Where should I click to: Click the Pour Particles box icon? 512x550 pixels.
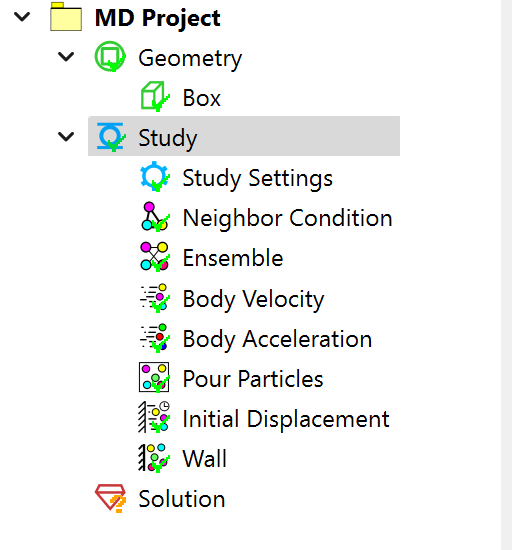154,377
